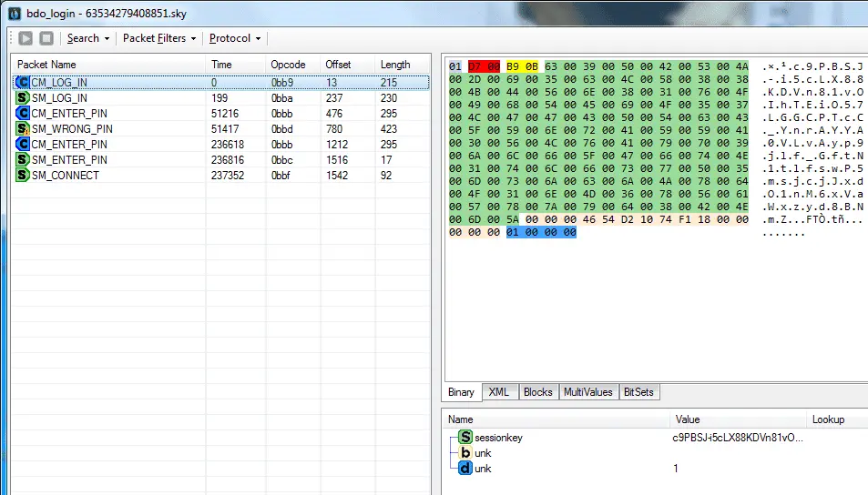This screenshot has width=868, height=495.
Task: Click the stop button in toolbar
Action: 46,38
